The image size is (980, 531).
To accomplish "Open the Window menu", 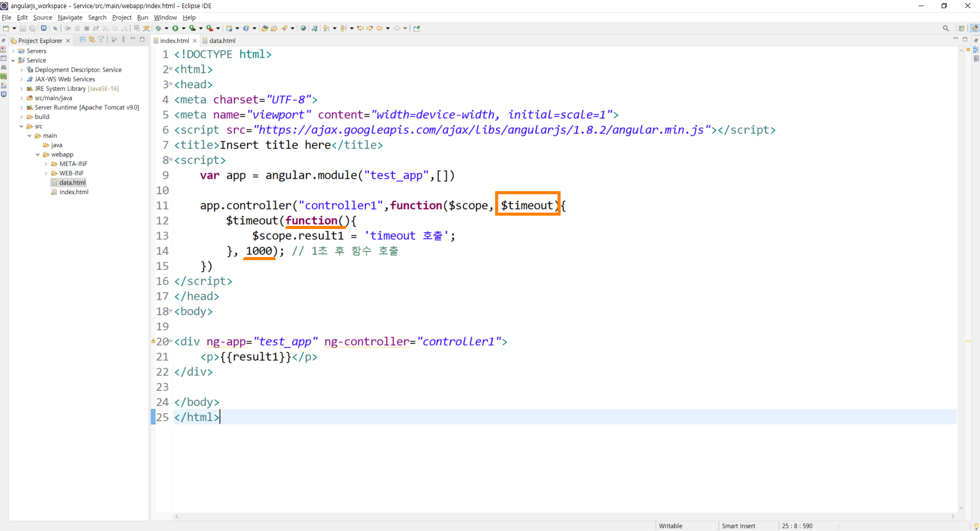I will [x=165, y=17].
